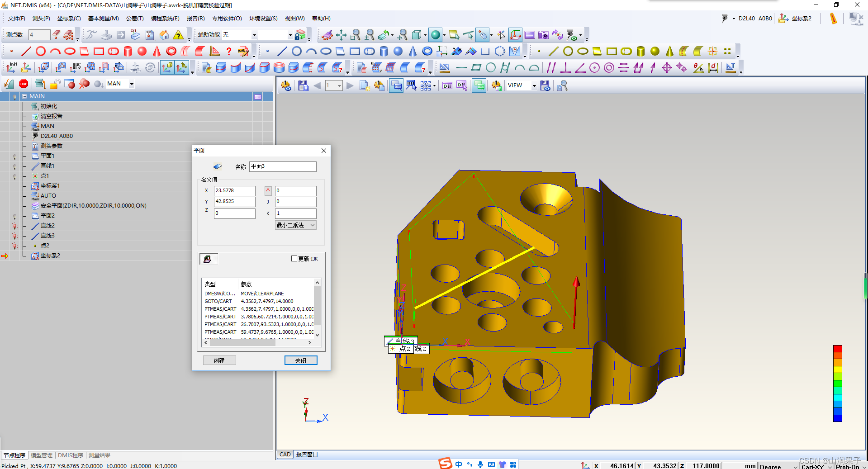Click the pan view arrows icon
The width and height of the screenshot is (868, 469).
[341, 35]
